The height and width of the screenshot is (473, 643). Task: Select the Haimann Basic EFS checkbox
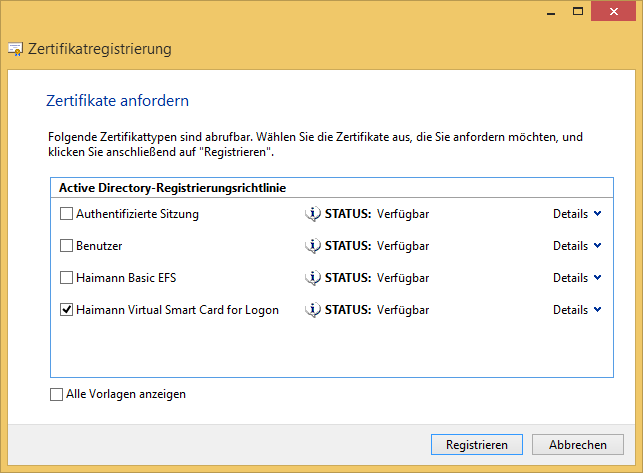click(66, 278)
